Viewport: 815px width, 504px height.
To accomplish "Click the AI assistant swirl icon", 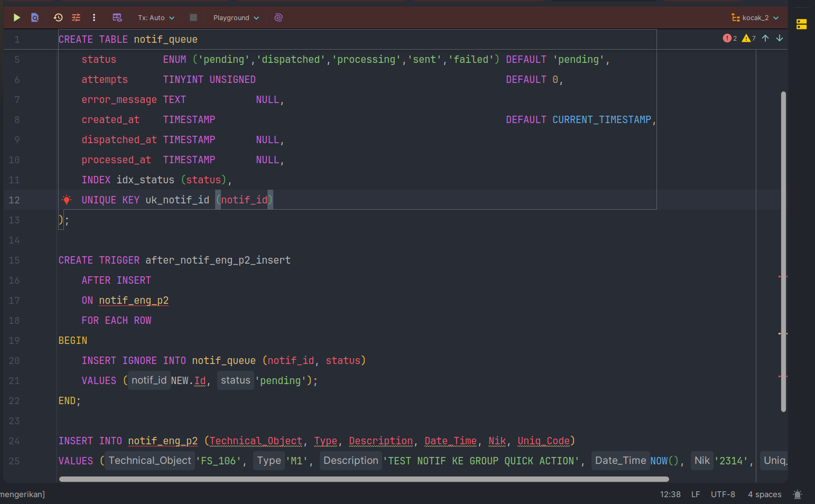I will pyautogui.click(x=279, y=17).
